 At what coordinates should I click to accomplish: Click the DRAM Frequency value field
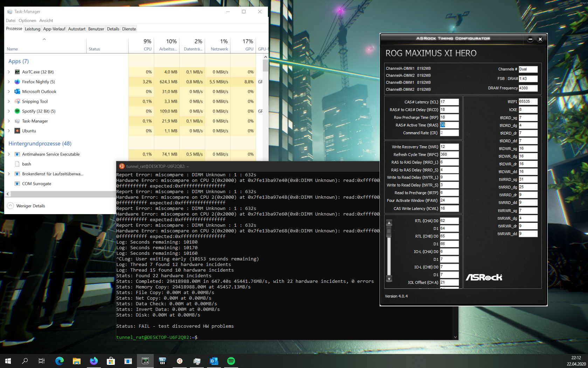coord(528,88)
